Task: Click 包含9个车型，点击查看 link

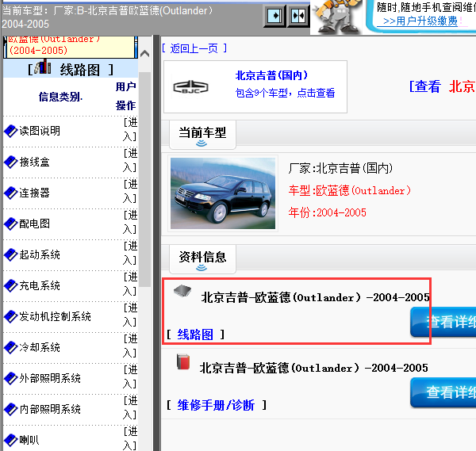Action: pyautogui.click(x=285, y=93)
